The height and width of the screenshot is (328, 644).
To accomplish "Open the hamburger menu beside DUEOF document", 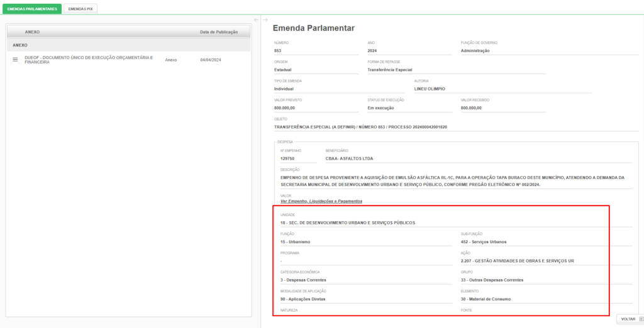I will 15,59.
